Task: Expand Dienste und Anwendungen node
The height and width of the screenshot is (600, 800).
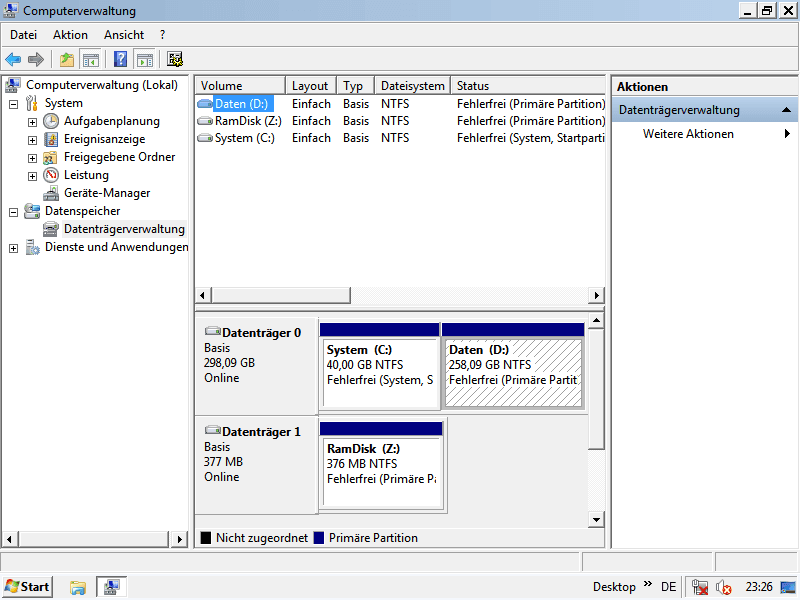Action: [x=14, y=248]
